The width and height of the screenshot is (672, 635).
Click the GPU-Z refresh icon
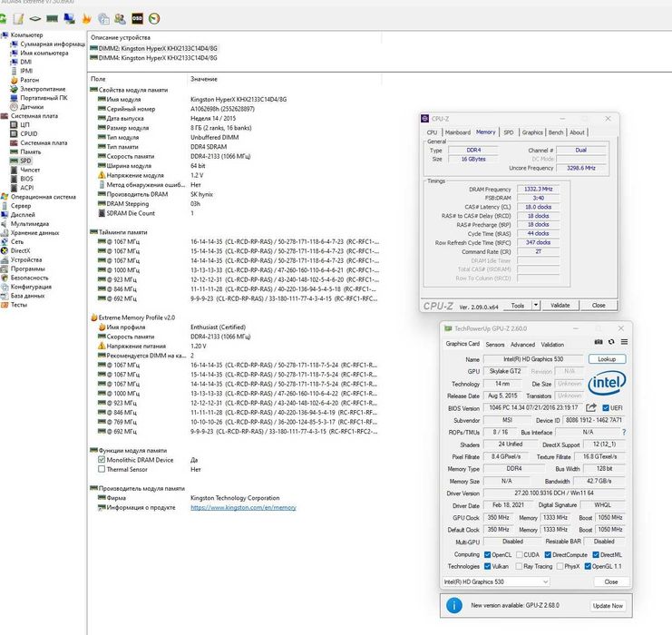coord(611,342)
